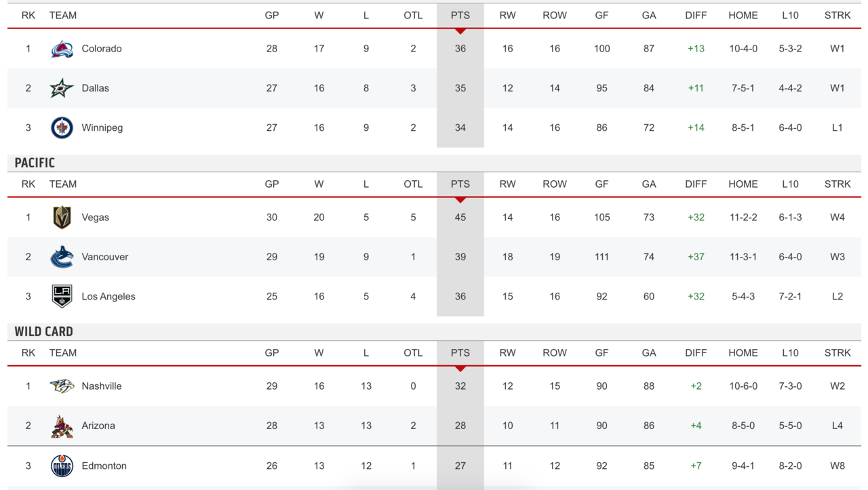Sort top division table by PTS

[460, 16]
